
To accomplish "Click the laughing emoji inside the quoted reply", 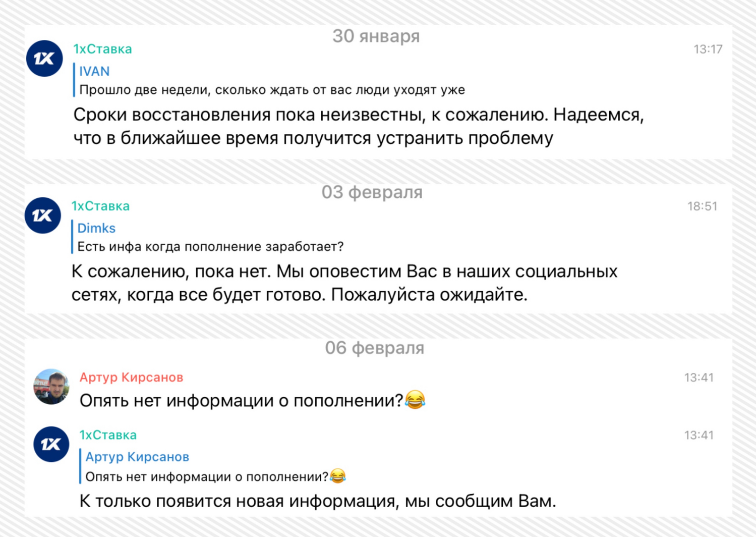I will coord(338,476).
